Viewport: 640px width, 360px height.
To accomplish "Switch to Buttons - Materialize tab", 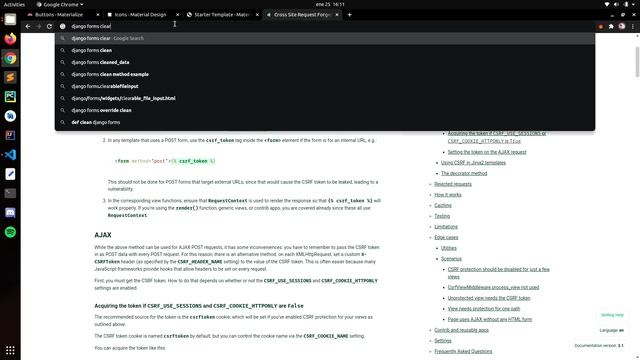I will point(59,15).
